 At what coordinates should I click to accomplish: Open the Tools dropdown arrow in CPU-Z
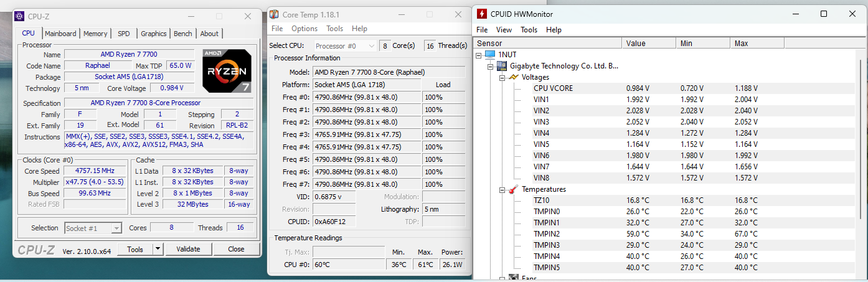pyautogui.click(x=158, y=249)
